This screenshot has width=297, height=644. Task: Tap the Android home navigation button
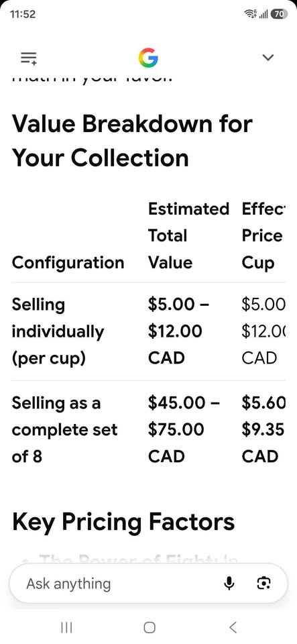pyautogui.click(x=150, y=627)
